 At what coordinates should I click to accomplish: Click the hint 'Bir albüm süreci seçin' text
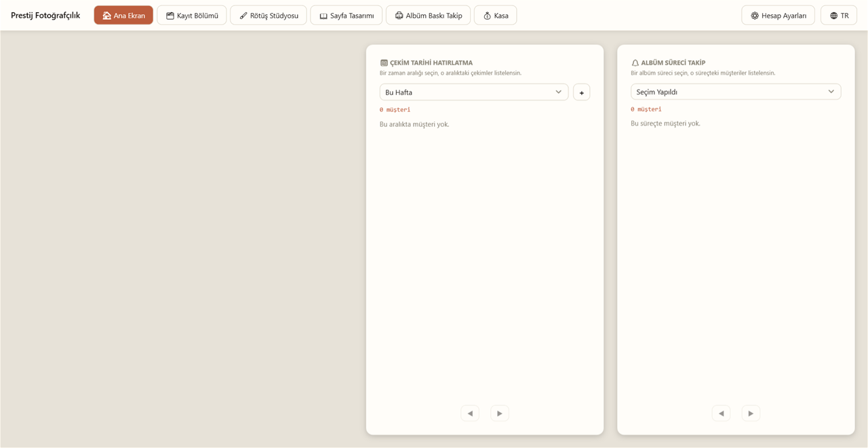pos(703,73)
